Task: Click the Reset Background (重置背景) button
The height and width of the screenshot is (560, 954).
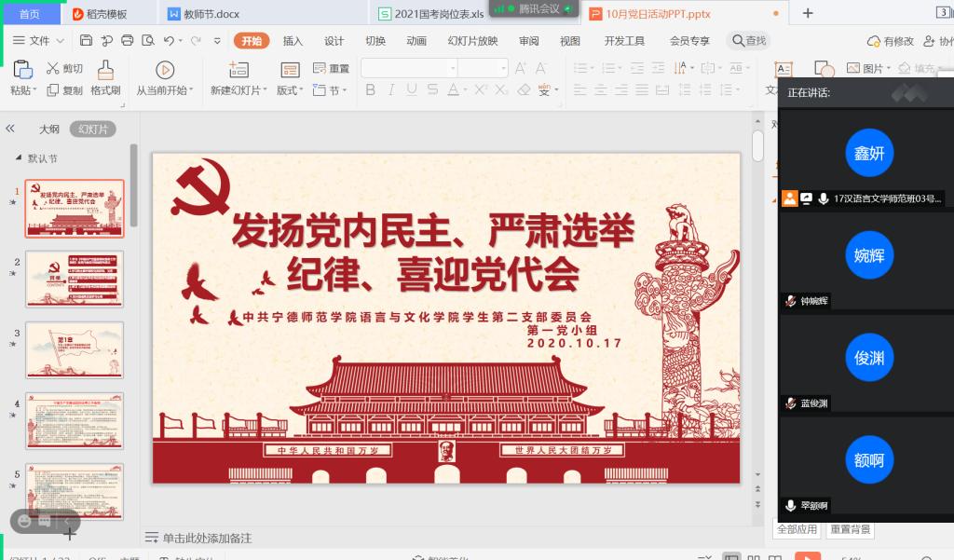Action: pyautogui.click(x=851, y=529)
